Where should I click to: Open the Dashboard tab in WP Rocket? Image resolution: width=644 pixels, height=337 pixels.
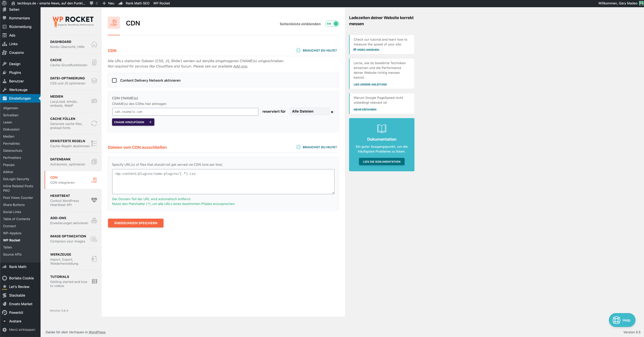coord(73,44)
